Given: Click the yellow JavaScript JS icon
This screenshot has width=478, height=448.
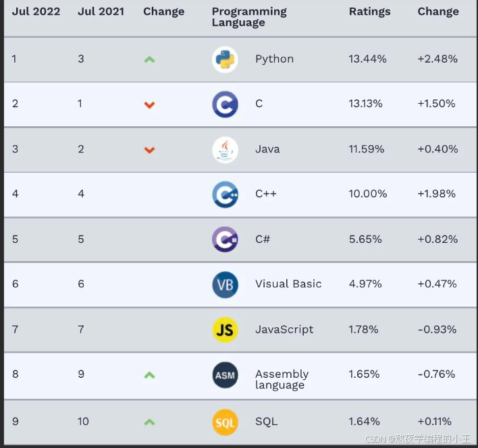Looking at the screenshot, I should coord(225,330).
